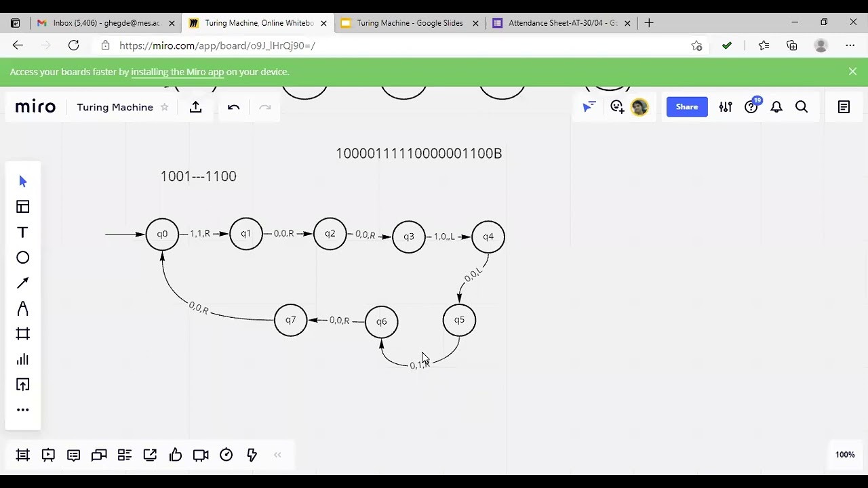The height and width of the screenshot is (488, 868).
Task: Open browser settings and more menu
Action: click(x=850, y=45)
